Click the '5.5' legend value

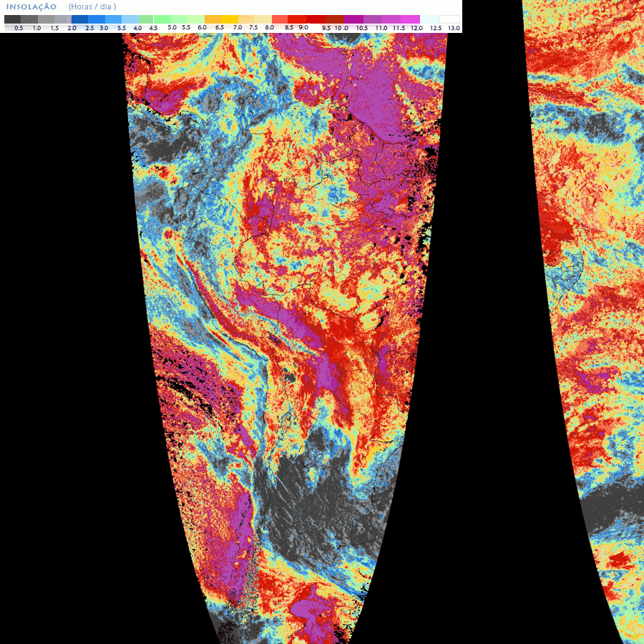point(186,27)
